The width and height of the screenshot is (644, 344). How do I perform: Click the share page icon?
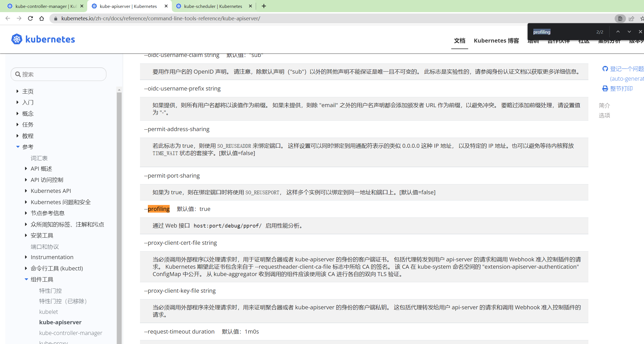[631, 19]
